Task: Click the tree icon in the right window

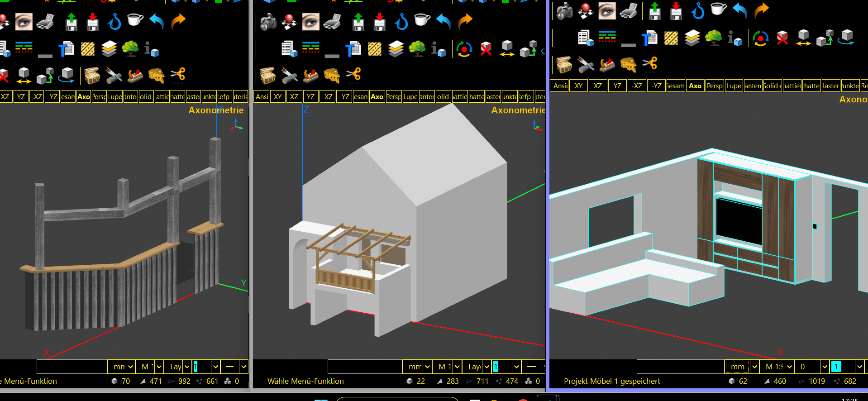Action: [713, 38]
